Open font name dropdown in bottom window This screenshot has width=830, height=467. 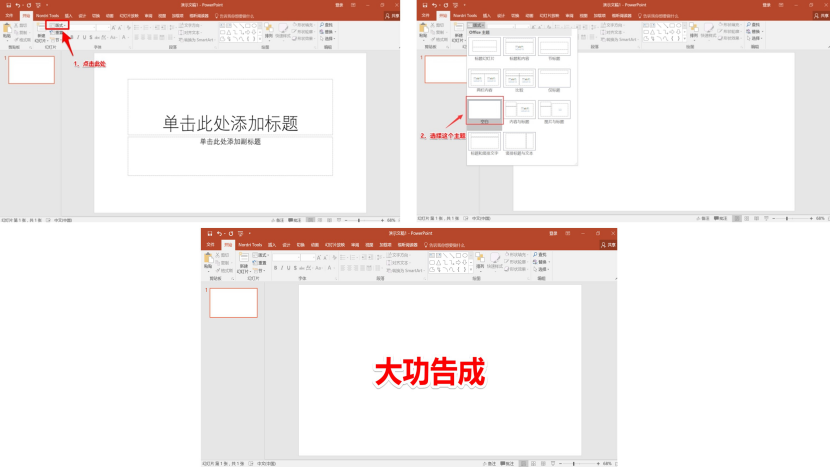tap(297, 257)
